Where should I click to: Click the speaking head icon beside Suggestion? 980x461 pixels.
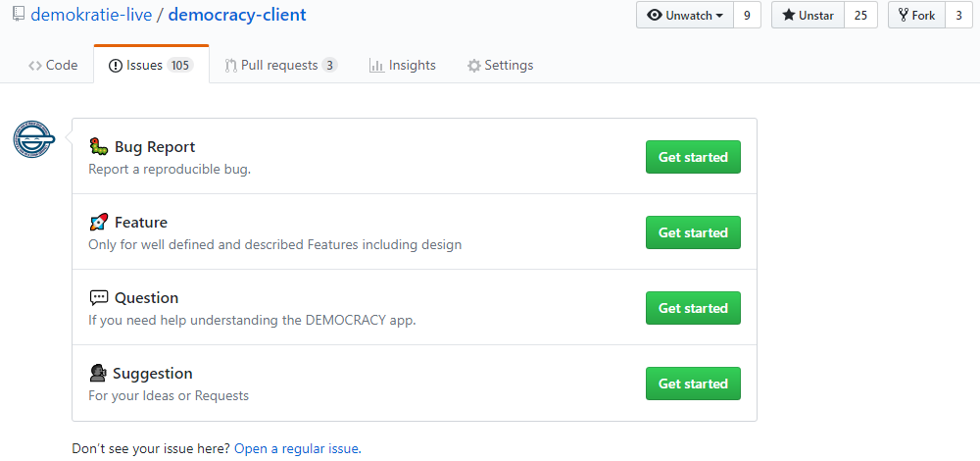pyautogui.click(x=98, y=374)
